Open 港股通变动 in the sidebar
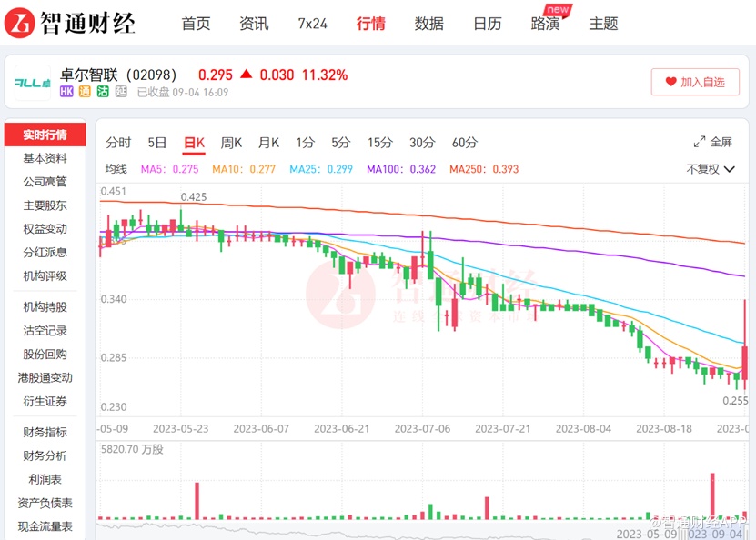756x540 pixels. (45, 377)
